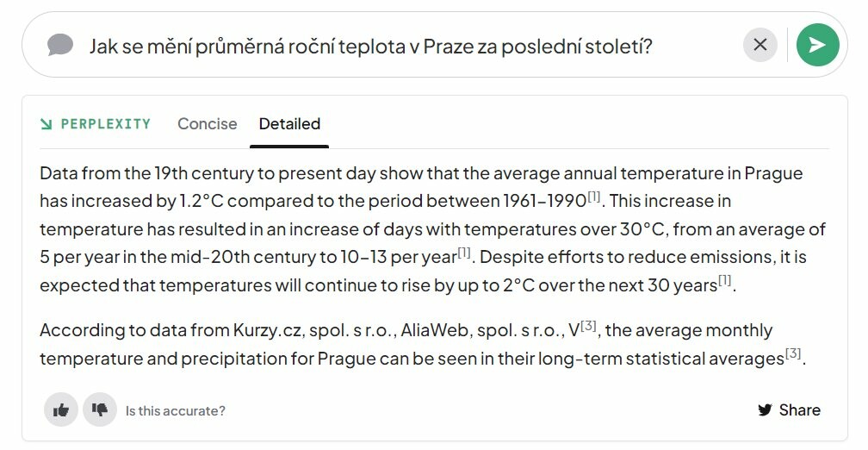Clear the query with the X button
This screenshot has height=450, width=868.
tap(760, 44)
